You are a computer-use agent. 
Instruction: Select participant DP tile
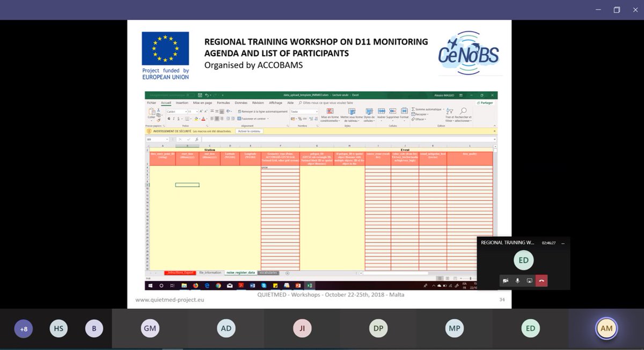click(378, 329)
